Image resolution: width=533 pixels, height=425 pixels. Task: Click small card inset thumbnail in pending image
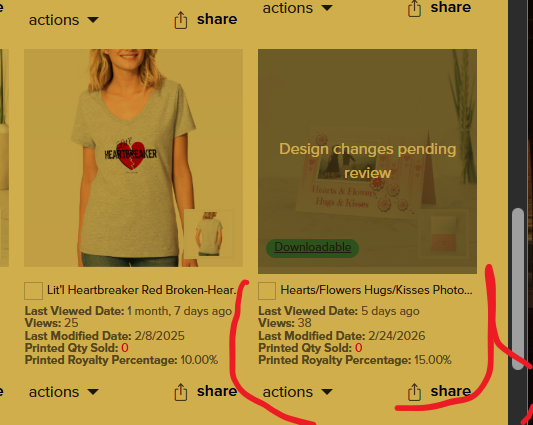(x=444, y=233)
